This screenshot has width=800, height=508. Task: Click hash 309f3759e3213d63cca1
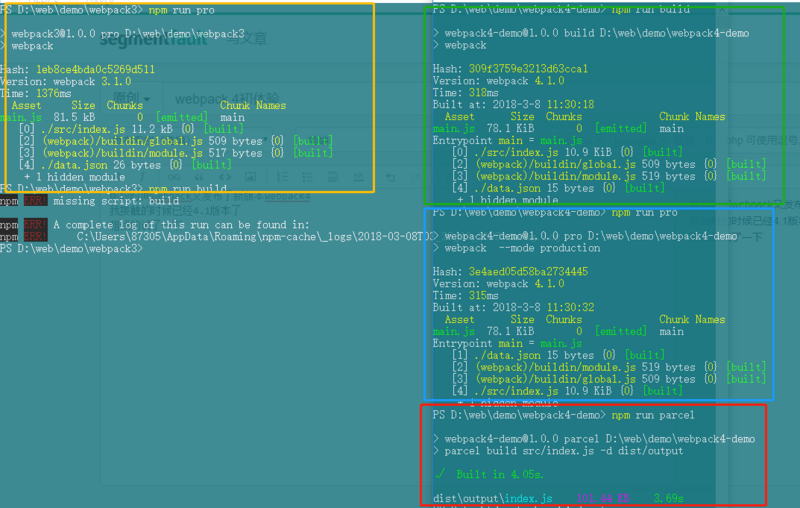528,69
